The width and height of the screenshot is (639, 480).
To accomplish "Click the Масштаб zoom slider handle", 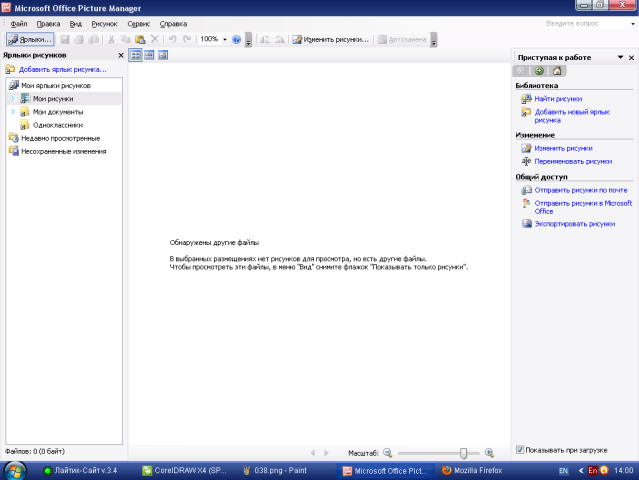I will [463, 453].
